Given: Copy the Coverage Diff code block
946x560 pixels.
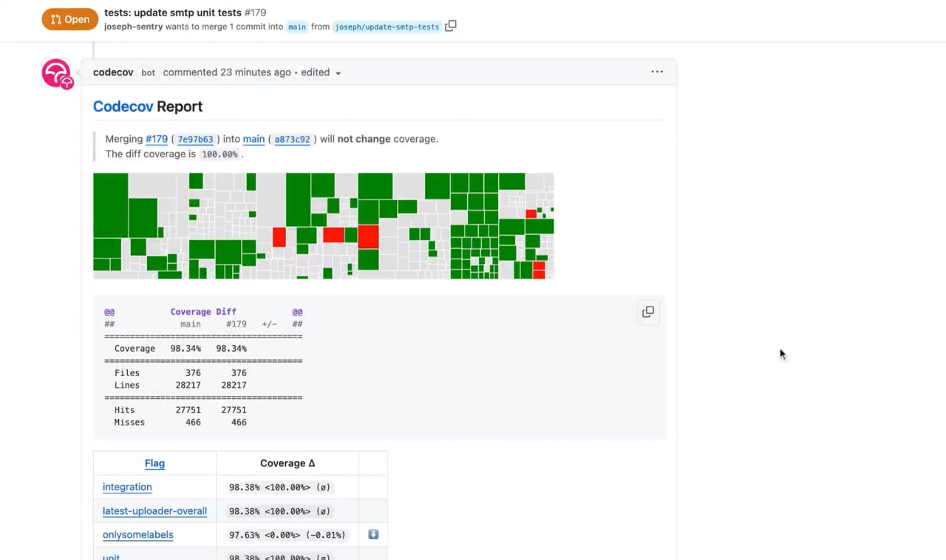Looking at the screenshot, I should pos(648,312).
